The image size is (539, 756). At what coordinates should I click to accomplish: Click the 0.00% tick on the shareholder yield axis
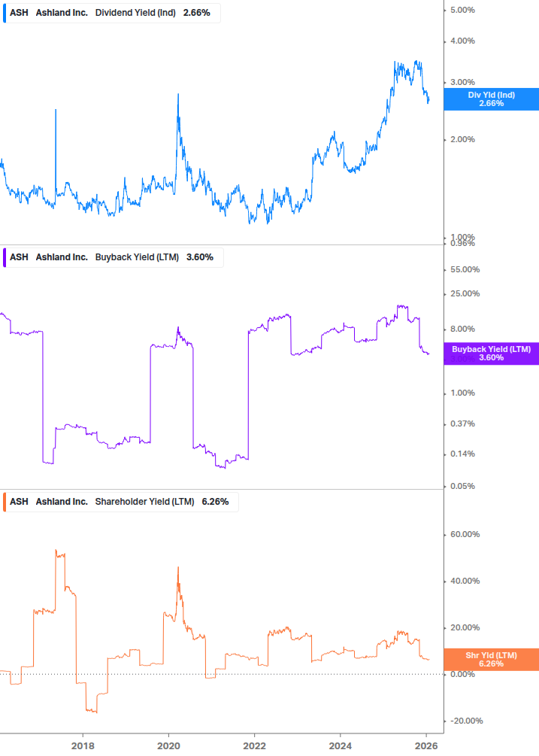click(462, 675)
